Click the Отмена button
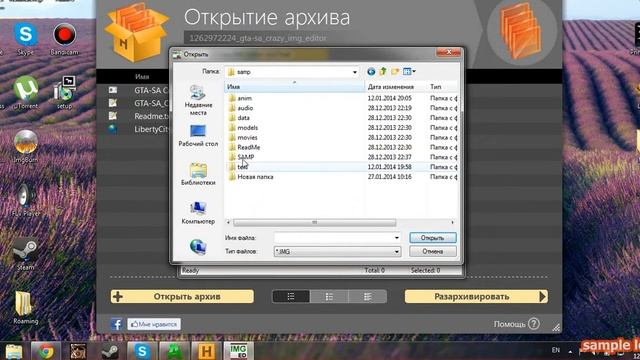The height and width of the screenshot is (360, 640). coord(433,251)
